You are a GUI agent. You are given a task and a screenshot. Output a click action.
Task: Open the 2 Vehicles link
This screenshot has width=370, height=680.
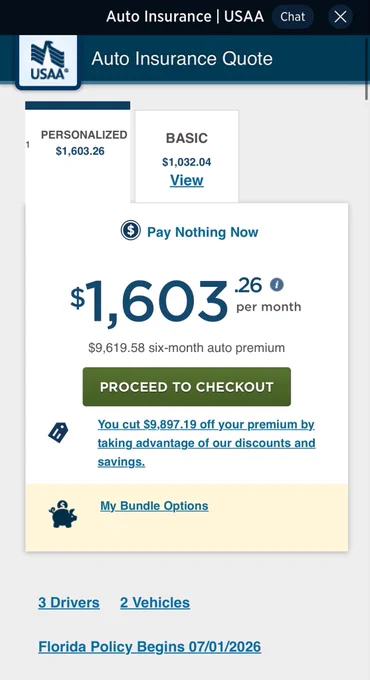click(x=155, y=602)
